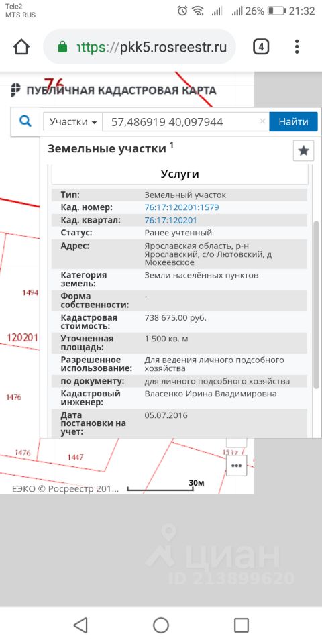The width and height of the screenshot is (322, 644).
Task: Tap the browser home icon
Action: pyautogui.click(x=21, y=47)
